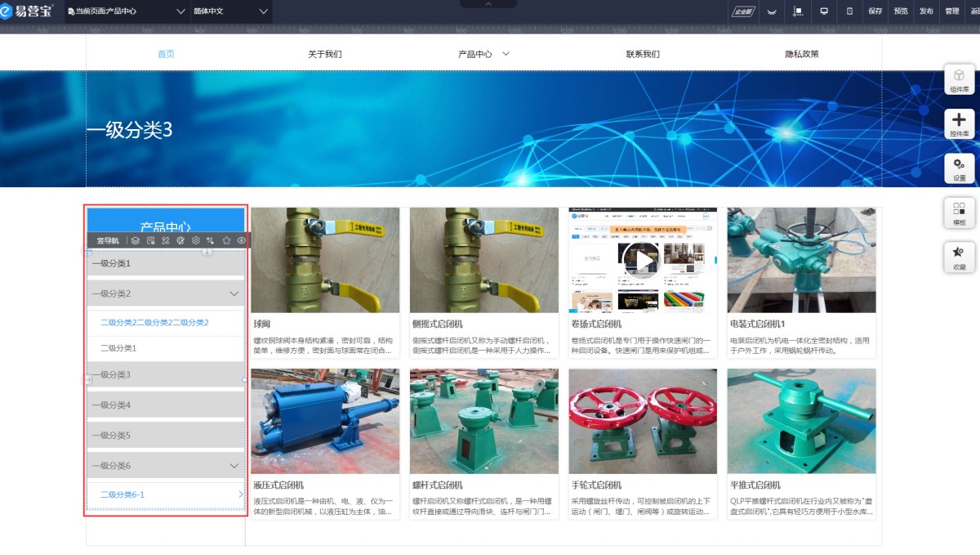Image resolution: width=980 pixels, height=555 pixels.
Task: Open the 收藏 side panel
Action: click(x=959, y=257)
